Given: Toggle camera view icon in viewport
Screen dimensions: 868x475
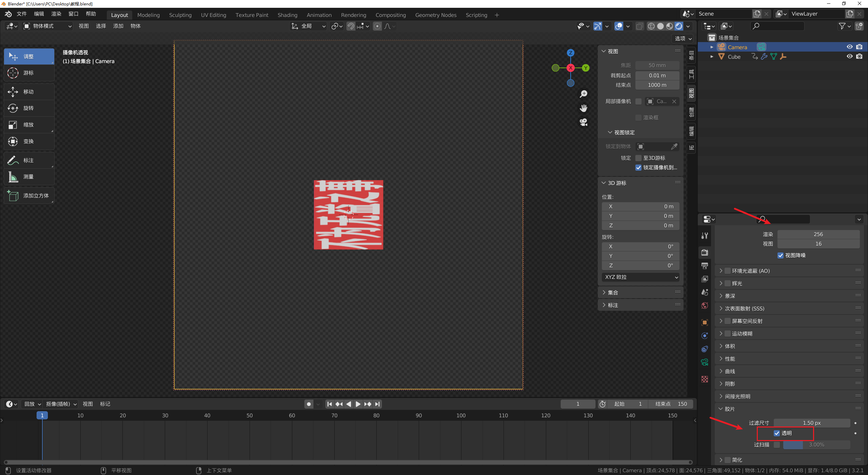Looking at the screenshot, I should pyautogui.click(x=583, y=122).
